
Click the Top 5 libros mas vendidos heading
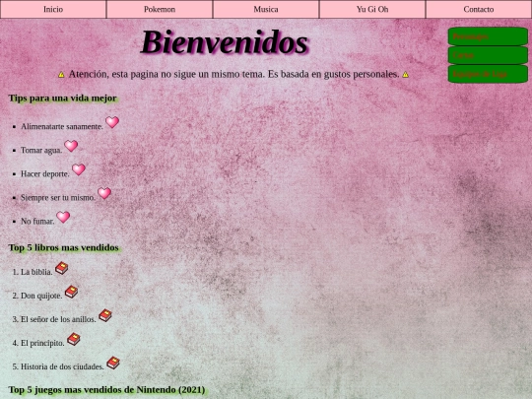point(64,247)
